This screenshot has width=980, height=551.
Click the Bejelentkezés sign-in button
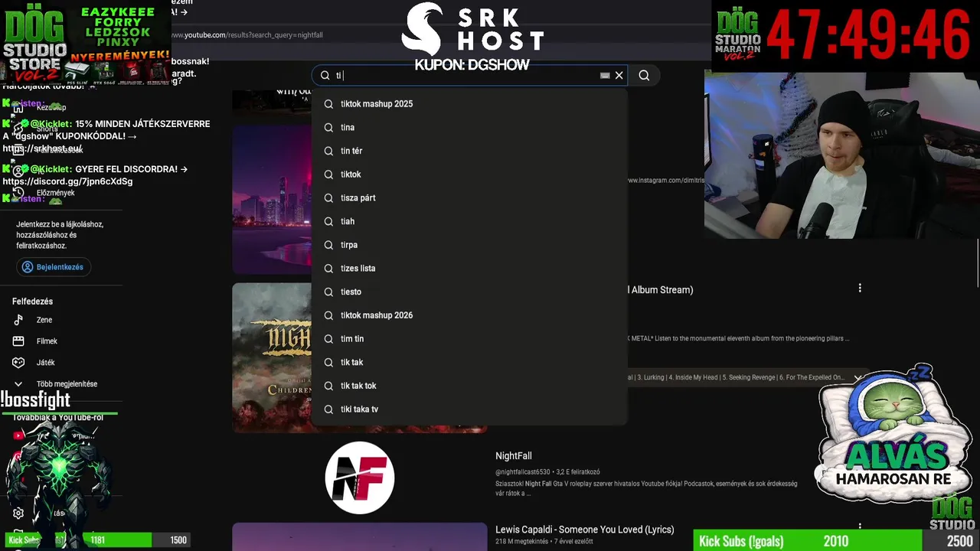53,267
